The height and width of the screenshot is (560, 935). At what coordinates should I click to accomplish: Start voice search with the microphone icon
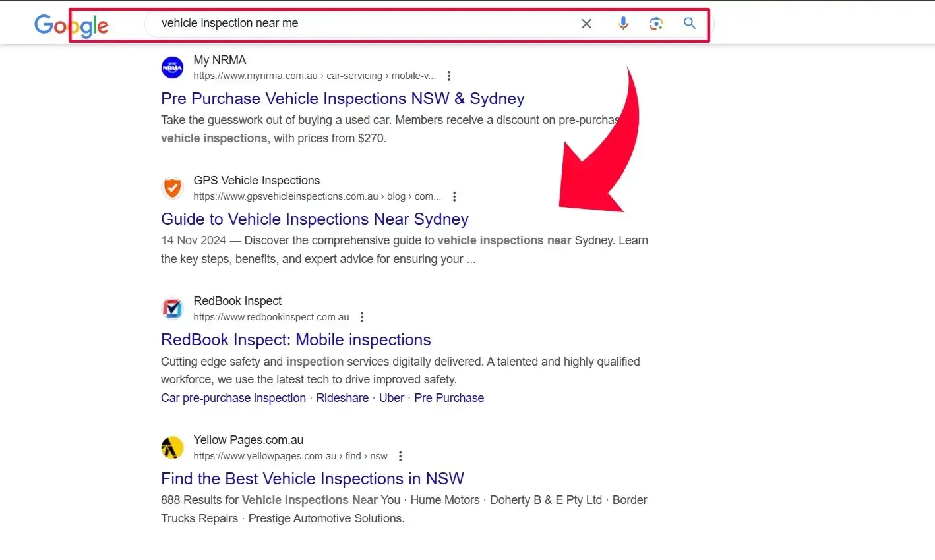click(623, 24)
